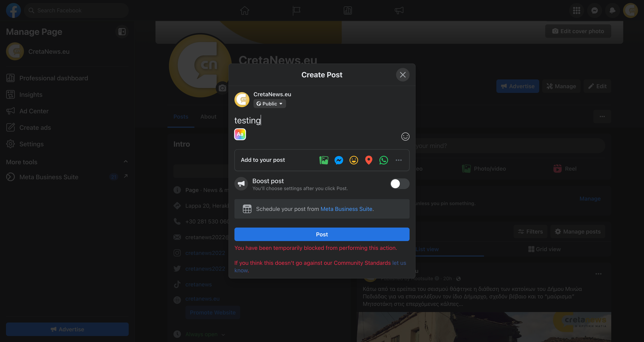The height and width of the screenshot is (342, 644).
Task: Open Professional dashboard in sidebar
Action: coord(67,78)
